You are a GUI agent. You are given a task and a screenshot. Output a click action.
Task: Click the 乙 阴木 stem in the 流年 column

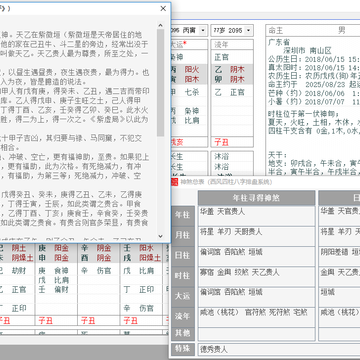[x=230, y=69]
